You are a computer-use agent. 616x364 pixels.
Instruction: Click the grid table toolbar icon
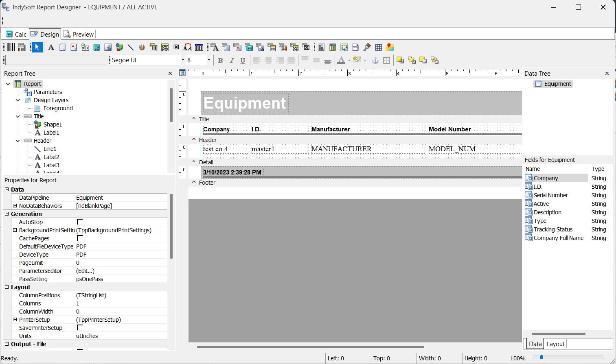[x=378, y=48]
